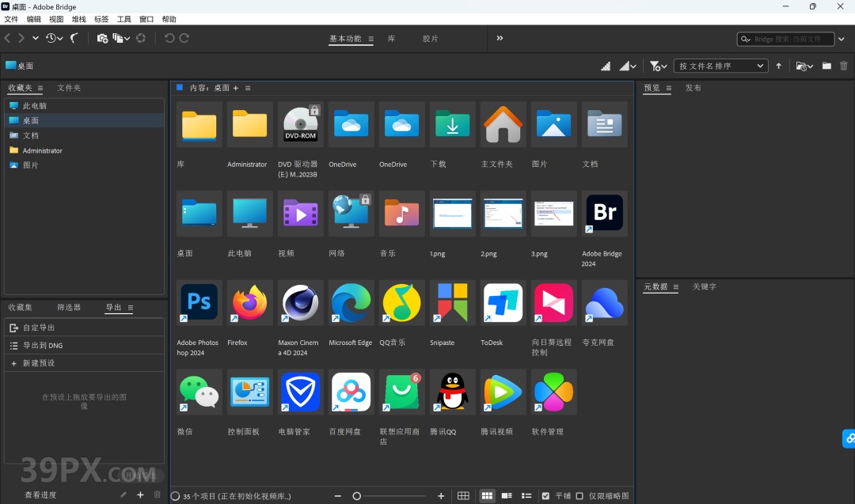This screenshot has height=504, width=855.
Task: Click the get photos from camera icon
Action: [x=102, y=38]
